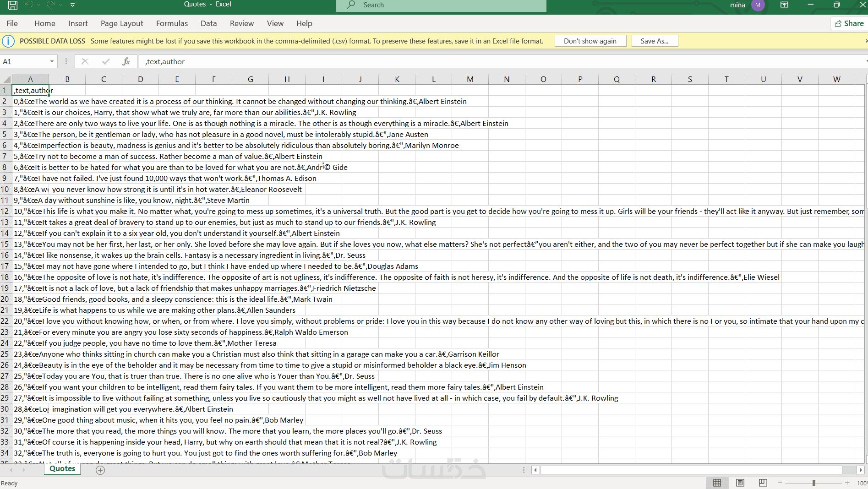Open the mina account avatar
This screenshot has width=868, height=489.
click(758, 5)
